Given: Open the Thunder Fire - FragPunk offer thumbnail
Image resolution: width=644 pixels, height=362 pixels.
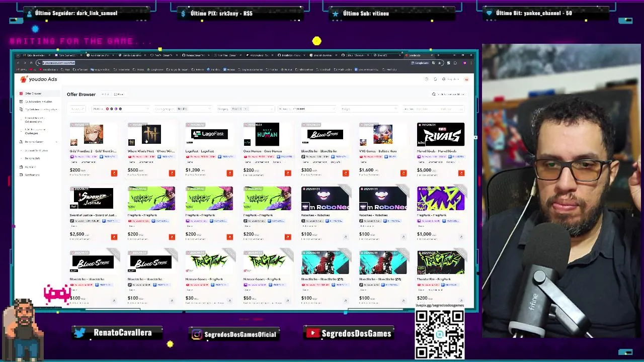Looking at the screenshot, I should point(441,262).
